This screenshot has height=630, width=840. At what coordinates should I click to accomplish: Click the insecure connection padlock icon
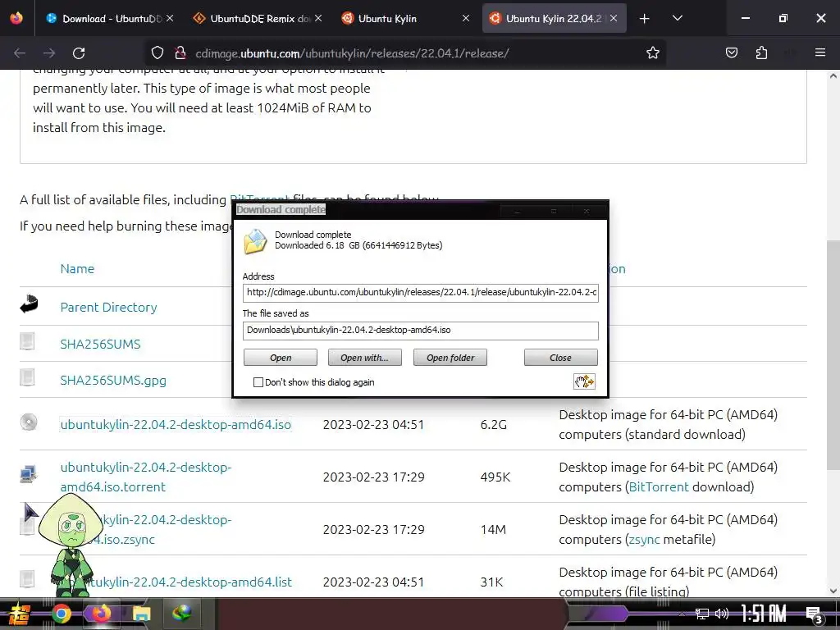180,53
